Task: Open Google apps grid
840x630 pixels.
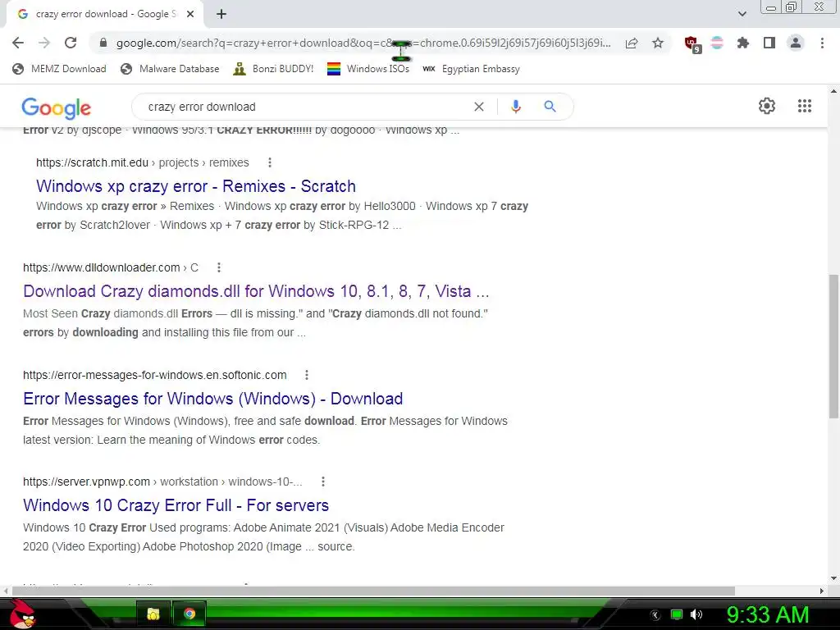Action: (805, 106)
